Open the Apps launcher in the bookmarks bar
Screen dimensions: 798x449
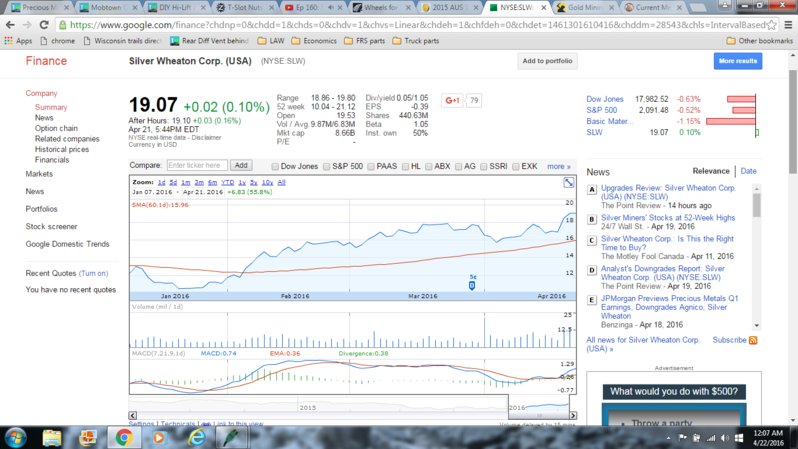coord(18,41)
